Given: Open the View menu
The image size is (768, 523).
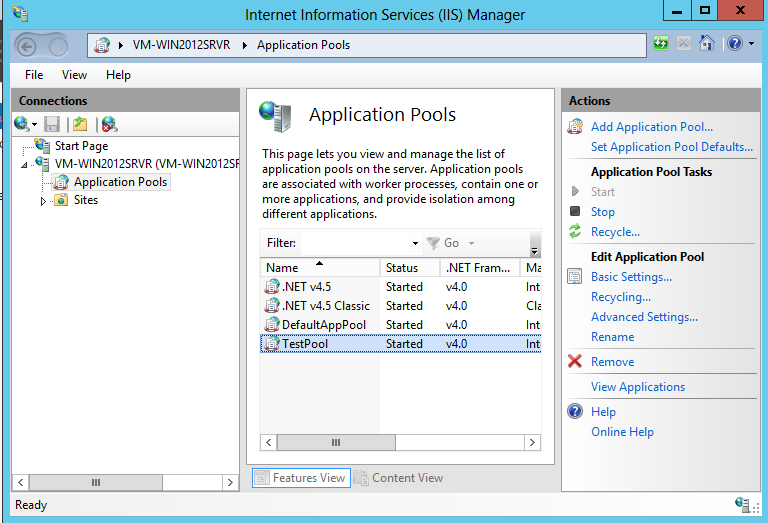Looking at the screenshot, I should tap(74, 75).
